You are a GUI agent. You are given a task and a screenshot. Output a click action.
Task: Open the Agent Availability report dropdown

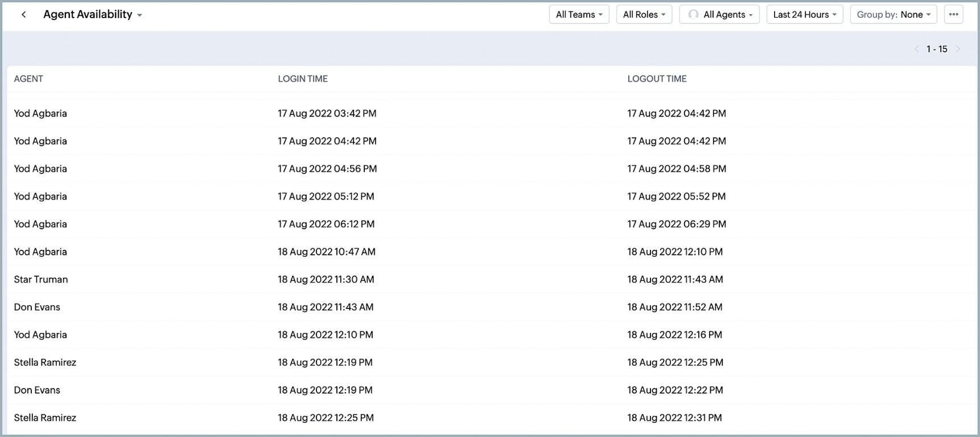tap(93, 15)
